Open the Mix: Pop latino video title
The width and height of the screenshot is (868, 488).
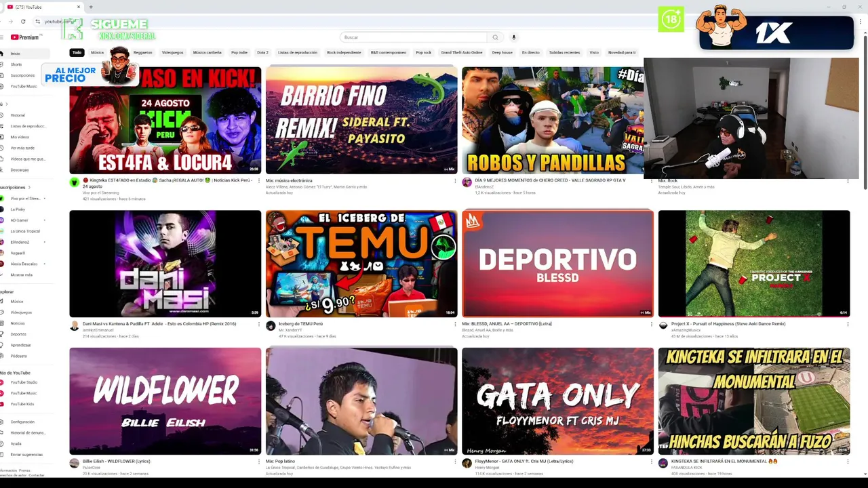pyautogui.click(x=280, y=462)
